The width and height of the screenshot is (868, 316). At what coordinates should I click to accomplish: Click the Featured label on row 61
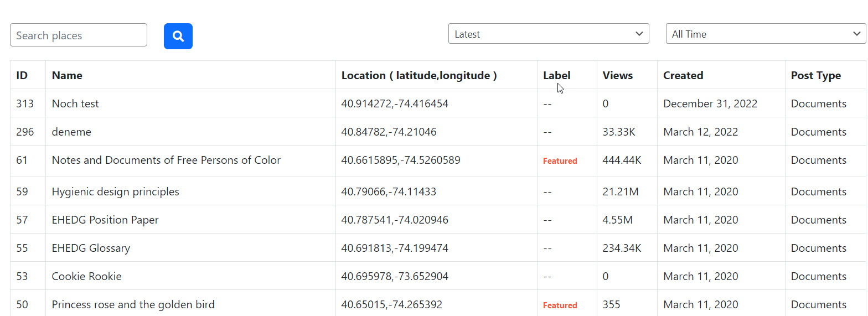(560, 161)
